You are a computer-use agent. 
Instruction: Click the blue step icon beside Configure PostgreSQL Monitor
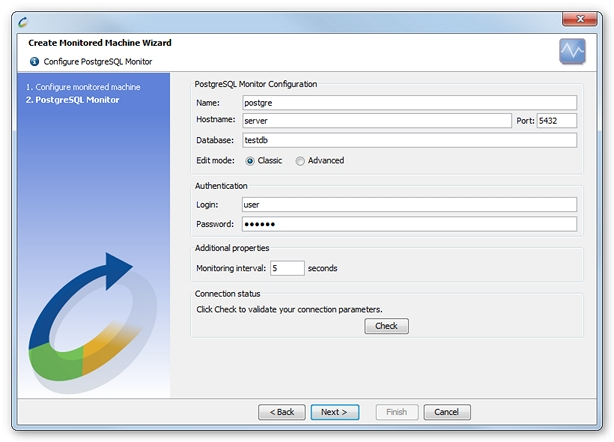point(35,61)
